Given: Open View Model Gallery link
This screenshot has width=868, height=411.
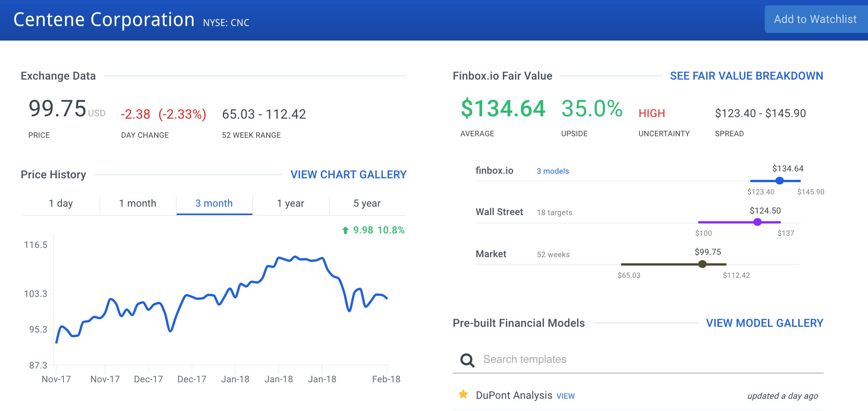Looking at the screenshot, I should click(764, 323).
